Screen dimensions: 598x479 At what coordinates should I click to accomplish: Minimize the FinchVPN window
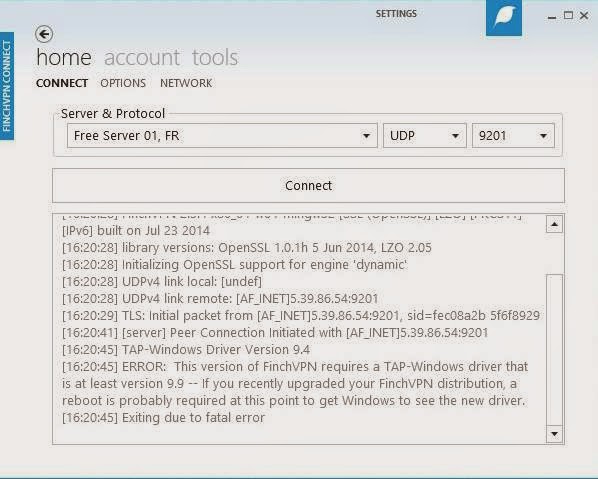pyautogui.click(x=551, y=17)
